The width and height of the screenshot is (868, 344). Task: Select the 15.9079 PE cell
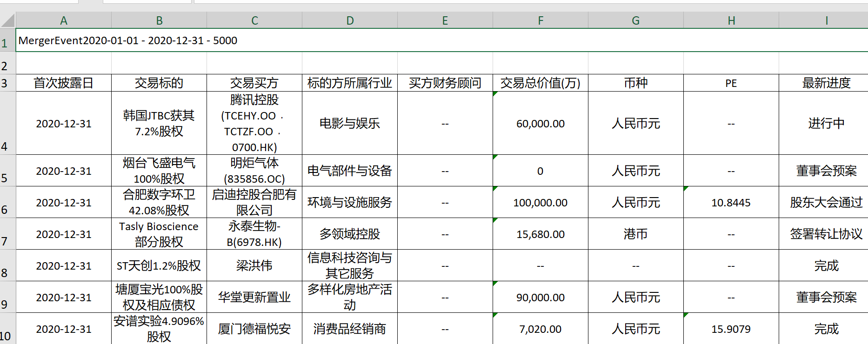731,329
